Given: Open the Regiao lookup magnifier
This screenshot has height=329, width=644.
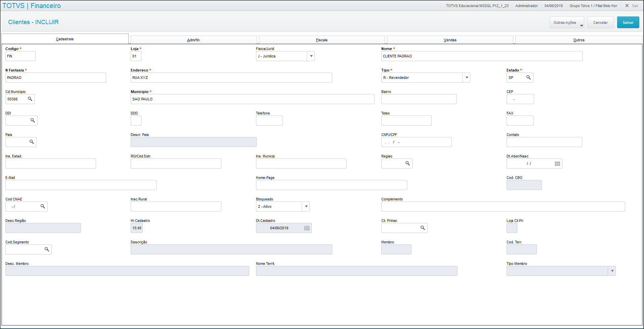Looking at the screenshot, I should tap(407, 163).
